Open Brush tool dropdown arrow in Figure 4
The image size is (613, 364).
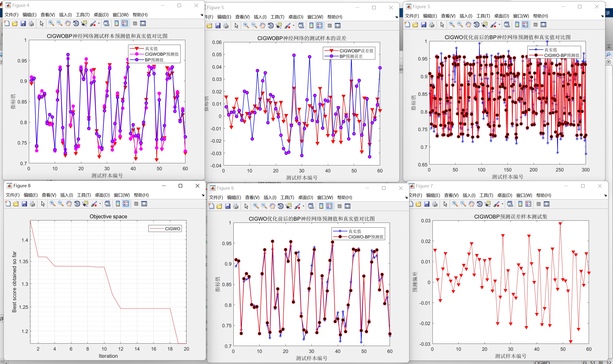(x=99, y=24)
